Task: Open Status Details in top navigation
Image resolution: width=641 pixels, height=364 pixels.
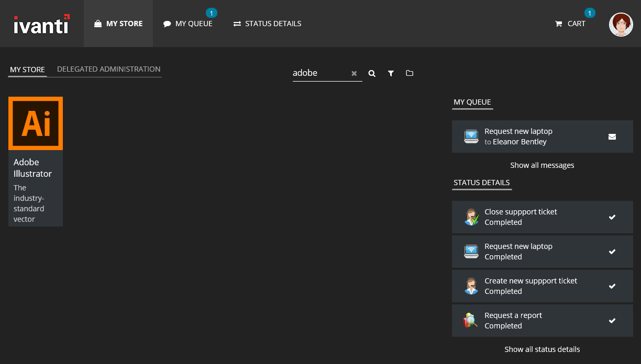Action: [267, 24]
